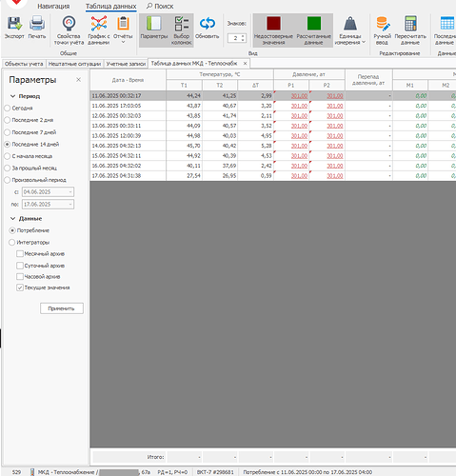Toggle the dark red unreliable values swatch
Viewport: 456px width, 476px height.
click(x=273, y=24)
